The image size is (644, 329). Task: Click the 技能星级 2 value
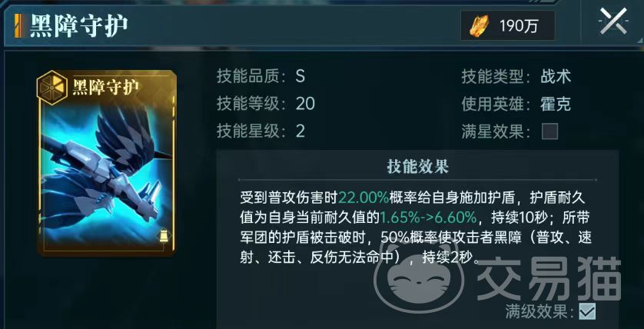pyautogui.click(x=300, y=131)
